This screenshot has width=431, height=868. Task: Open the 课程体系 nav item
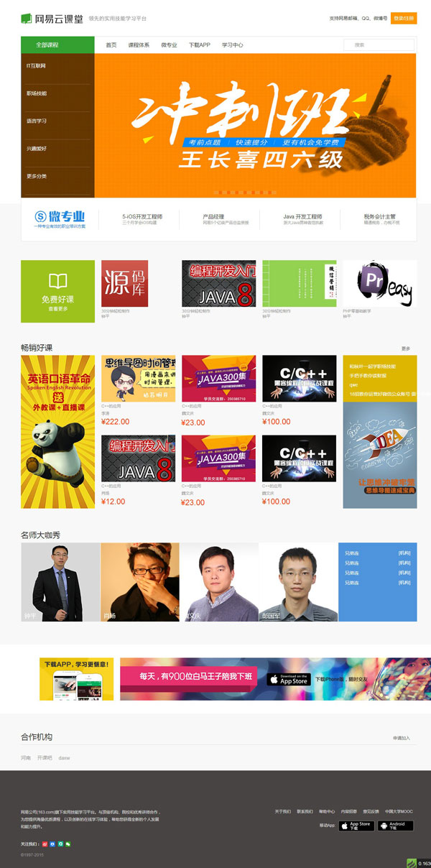pos(139,45)
